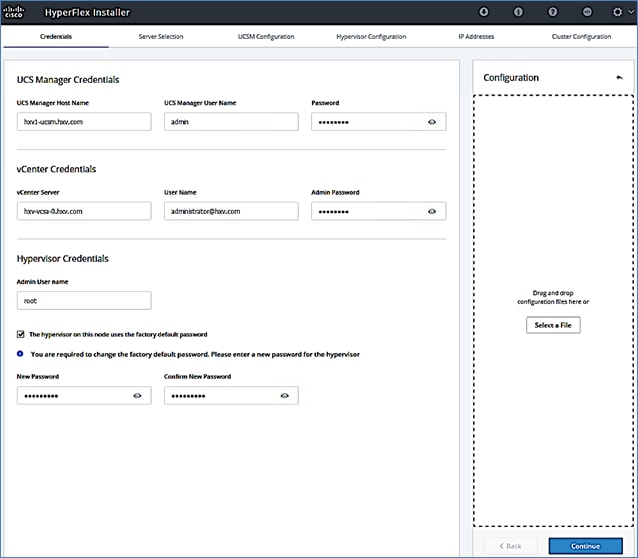Image resolution: width=638 pixels, height=558 pixels.
Task: Collapse the Configuration panel arrow icon
Action: point(619,77)
